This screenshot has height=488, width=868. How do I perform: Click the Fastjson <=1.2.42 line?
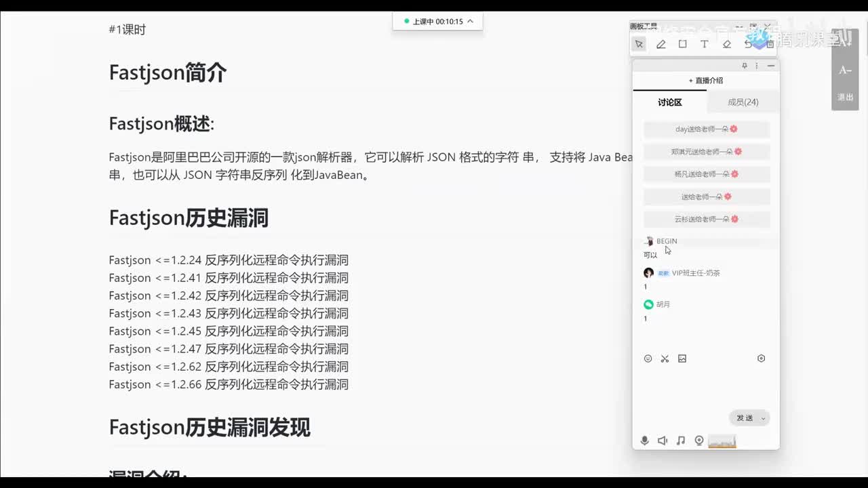[x=229, y=296]
